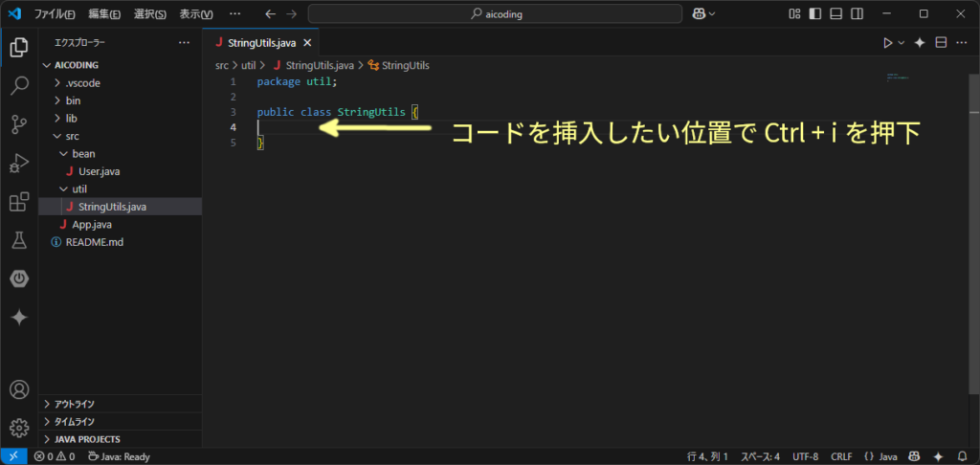Click the Copilot icon in title bar
The height and width of the screenshot is (465, 980).
coord(700,13)
